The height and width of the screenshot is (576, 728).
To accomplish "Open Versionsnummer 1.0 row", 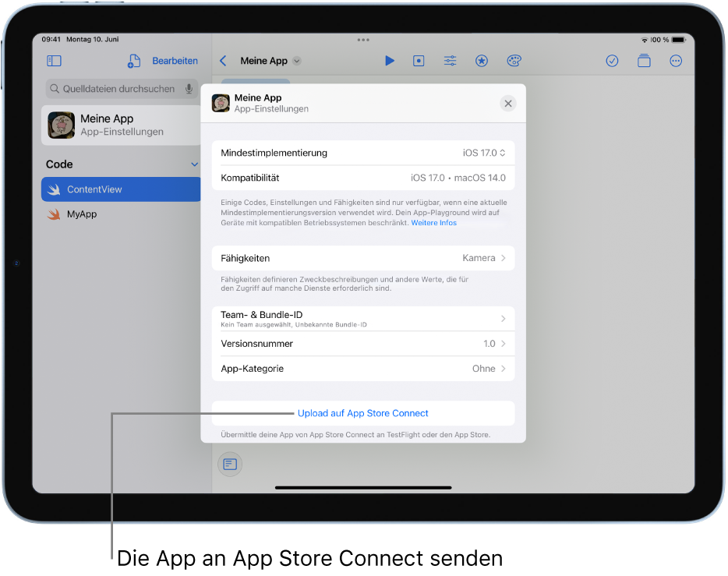I will pyautogui.click(x=363, y=344).
